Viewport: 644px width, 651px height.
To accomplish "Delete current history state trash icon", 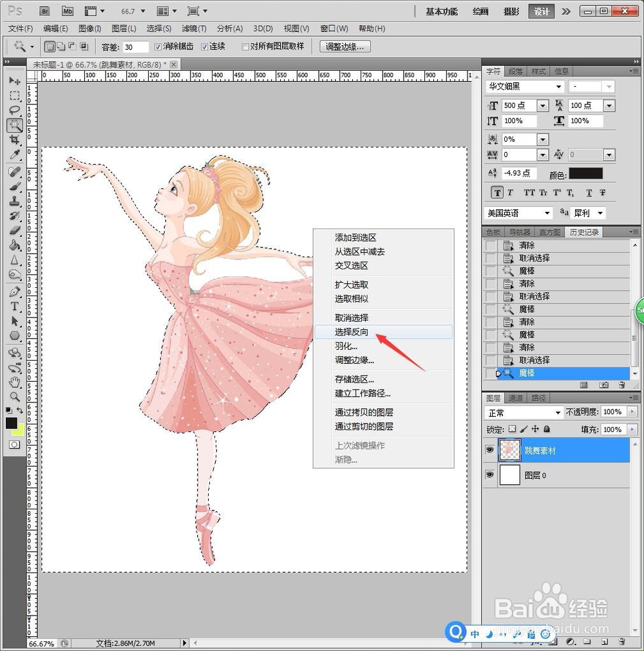I will coord(621,385).
